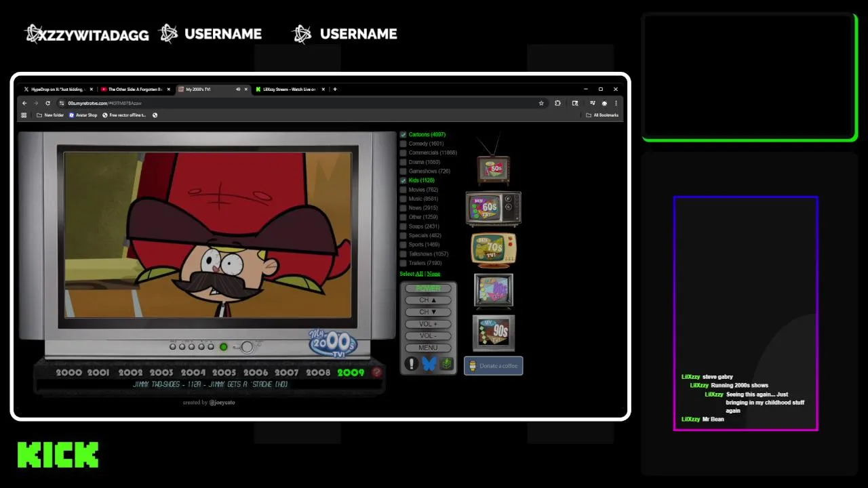Open the New folder bookmark

50,115
